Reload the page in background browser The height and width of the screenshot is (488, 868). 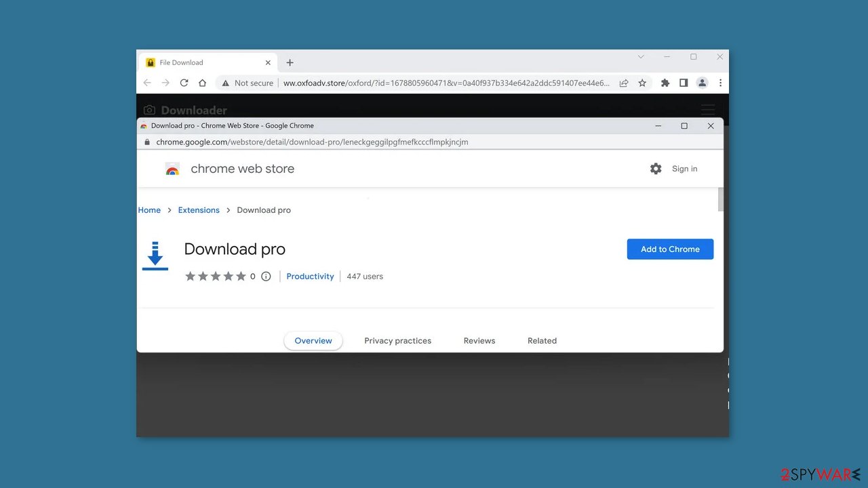184,83
